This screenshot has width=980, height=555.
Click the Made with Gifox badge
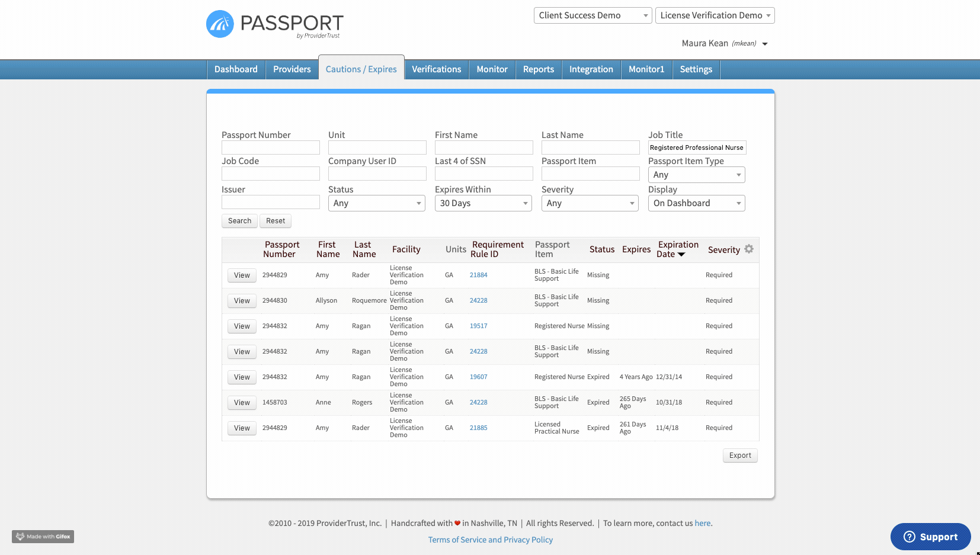tap(43, 537)
